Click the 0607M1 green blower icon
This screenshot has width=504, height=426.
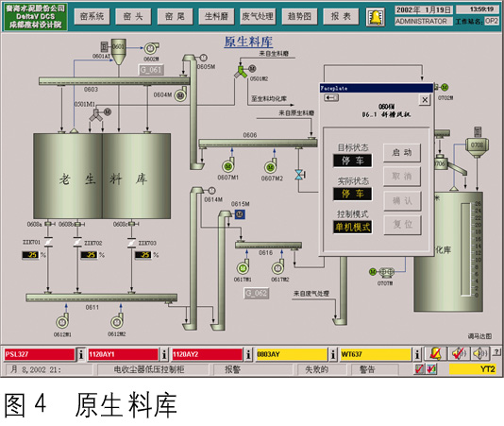point(228,165)
